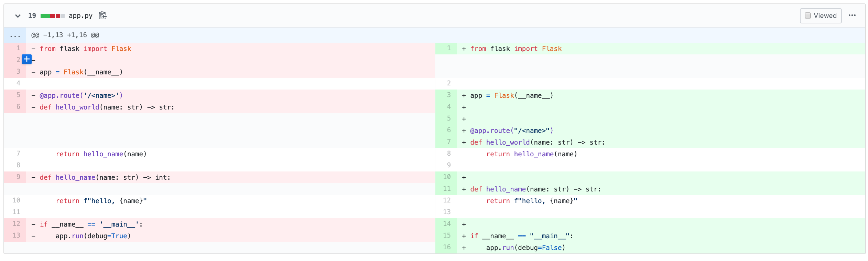868x261 pixels.
Task: Select right line number 16 of new file
Action: point(446,247)
